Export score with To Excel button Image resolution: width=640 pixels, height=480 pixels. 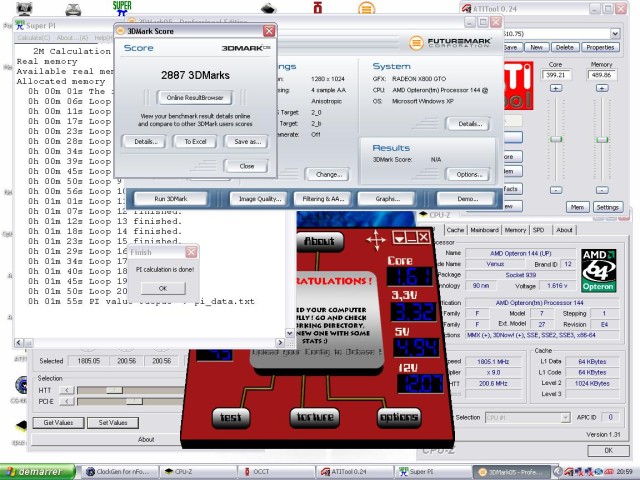tap(195, 142)
